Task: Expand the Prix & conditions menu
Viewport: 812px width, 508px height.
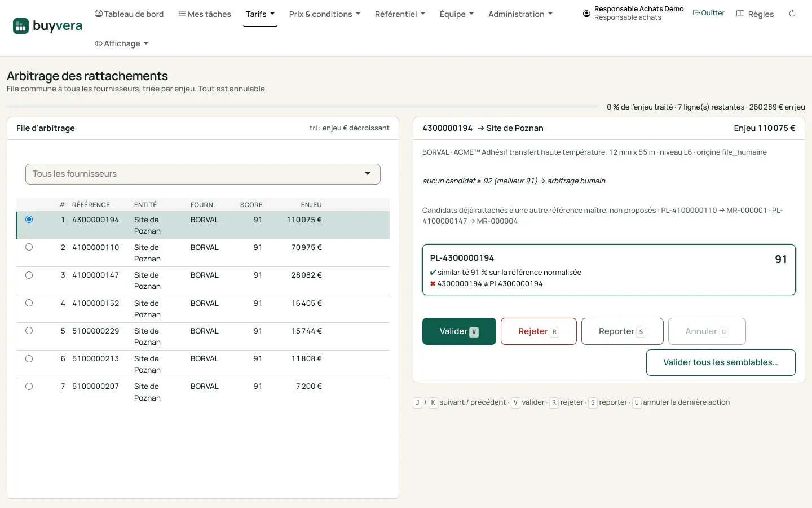Action: pos(324,14)
